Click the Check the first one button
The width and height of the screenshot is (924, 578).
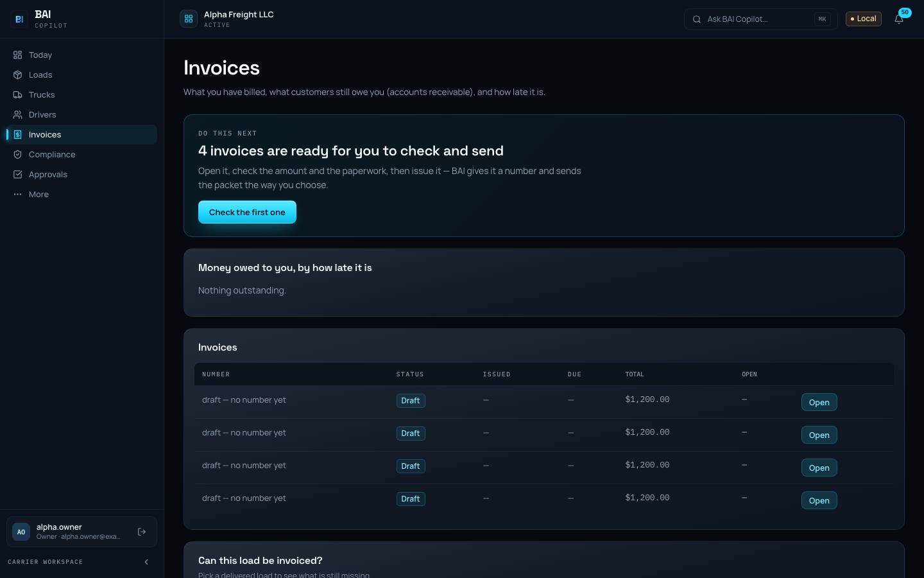[247, 212]
